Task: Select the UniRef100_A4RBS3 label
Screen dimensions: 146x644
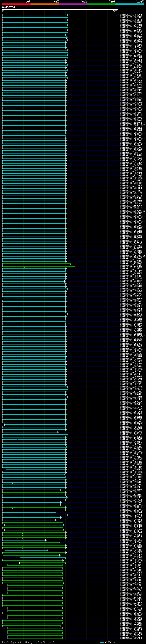Action: click(x=131, y=65)
